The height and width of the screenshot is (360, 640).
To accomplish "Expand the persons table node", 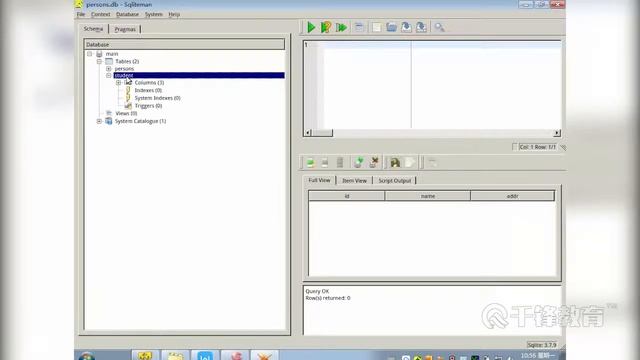I will pos(109,69).
